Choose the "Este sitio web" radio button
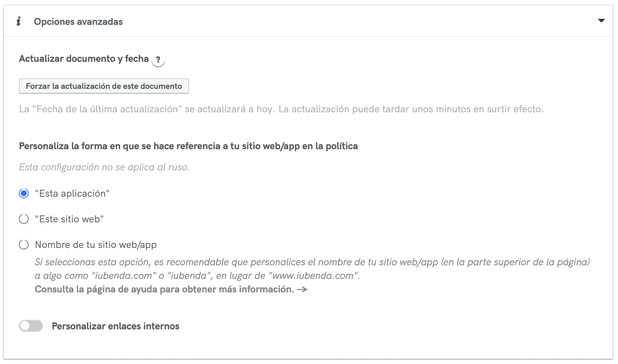618x364 pixels. [x=24, y=219]
